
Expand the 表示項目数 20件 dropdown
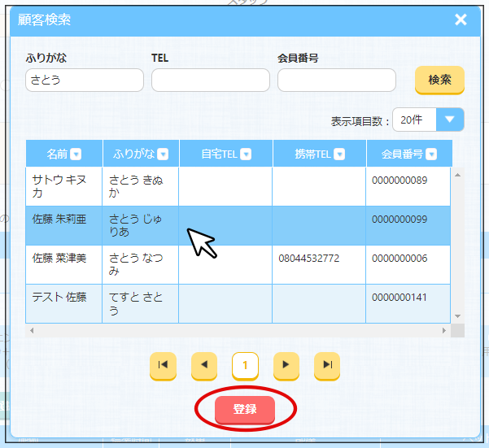click(450, 120)
